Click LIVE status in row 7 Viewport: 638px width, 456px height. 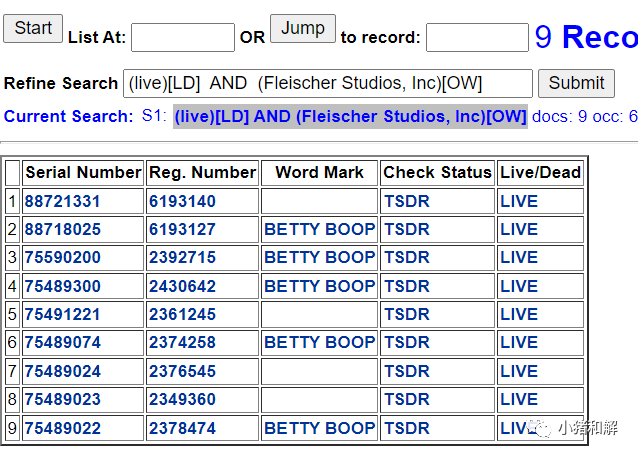click(x=519, y=371)
